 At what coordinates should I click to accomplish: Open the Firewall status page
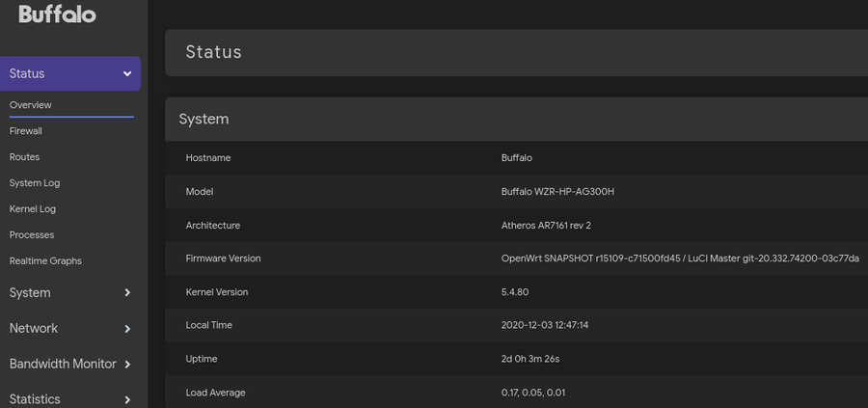click(x=26, y=131)
